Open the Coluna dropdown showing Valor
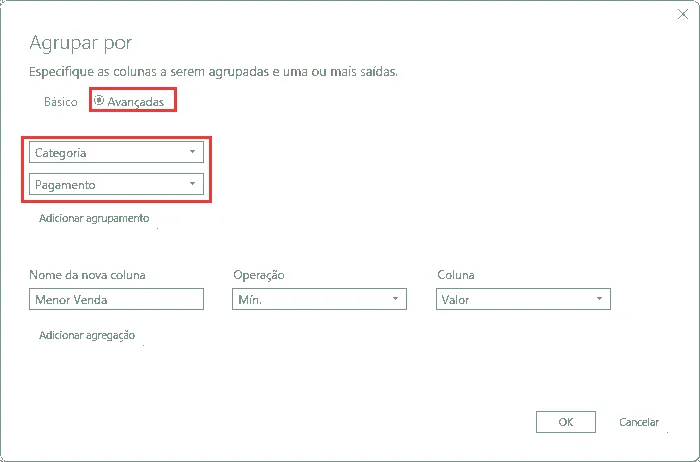Viewport: 700px width, 462px height. click(523, 299)
